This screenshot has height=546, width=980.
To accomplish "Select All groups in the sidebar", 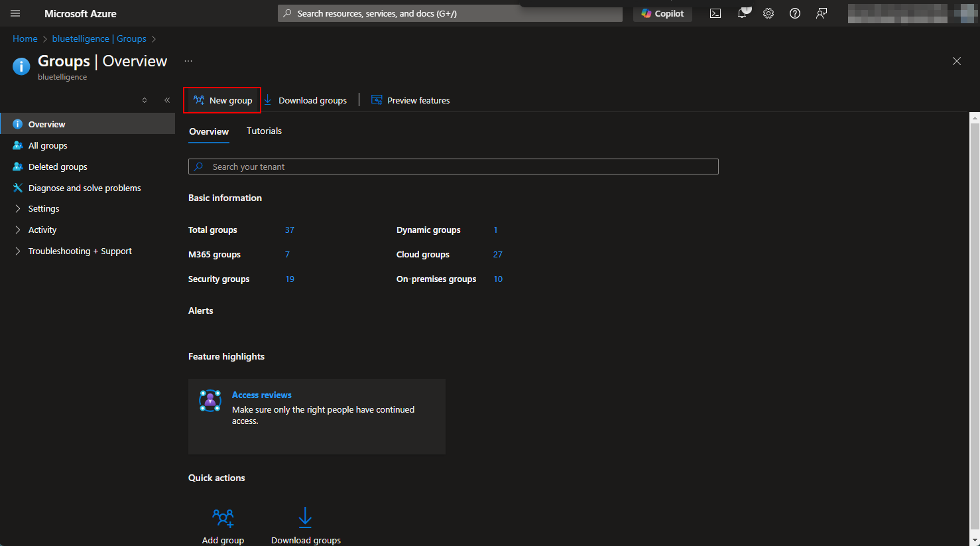I will 48,145.
